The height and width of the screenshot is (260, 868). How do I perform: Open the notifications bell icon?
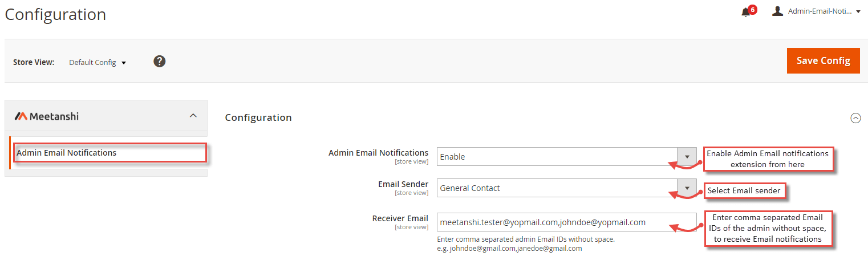tap(745, 13)
